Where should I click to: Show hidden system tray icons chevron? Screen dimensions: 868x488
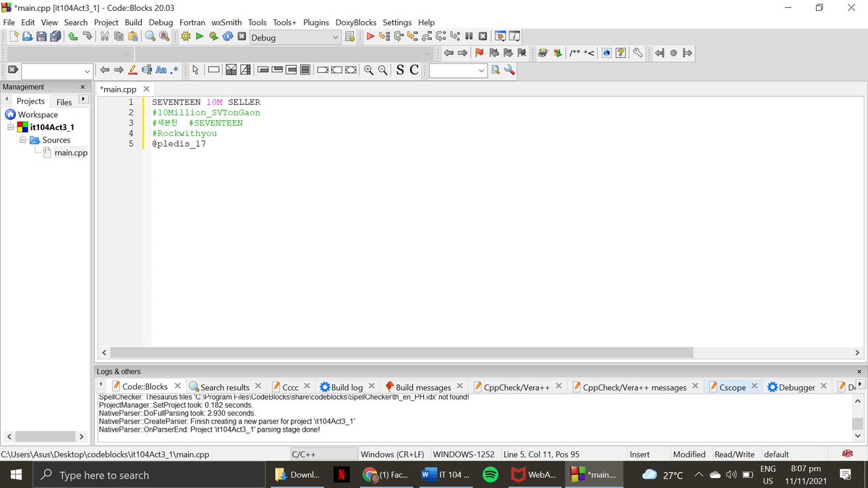(x=699, y=475)
